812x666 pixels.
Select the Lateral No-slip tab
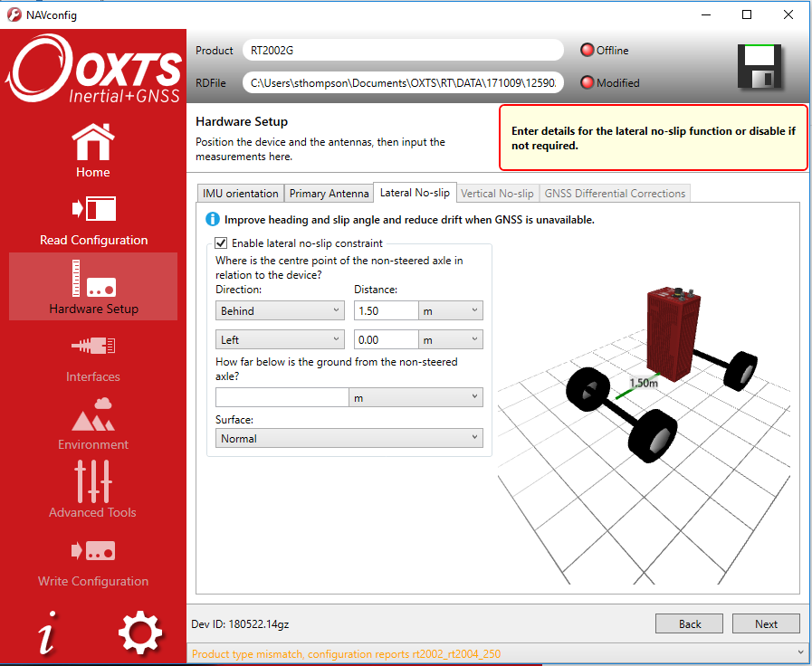415,193
